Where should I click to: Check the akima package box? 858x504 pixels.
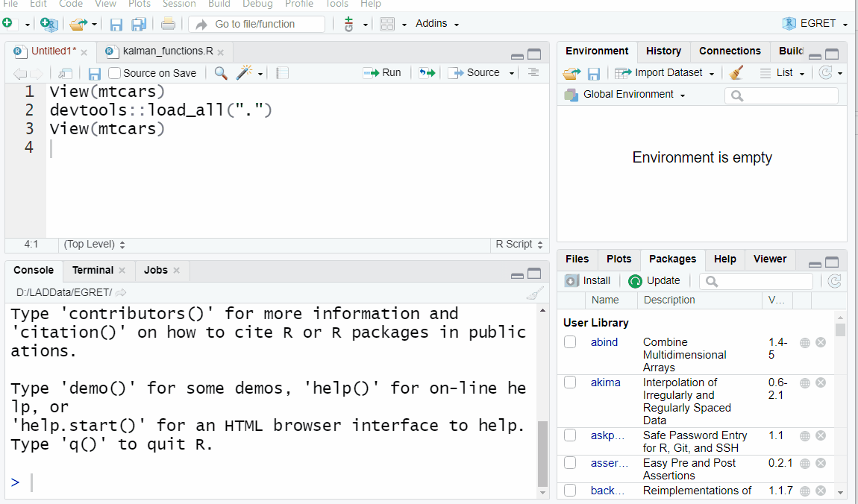pos(570,382)
